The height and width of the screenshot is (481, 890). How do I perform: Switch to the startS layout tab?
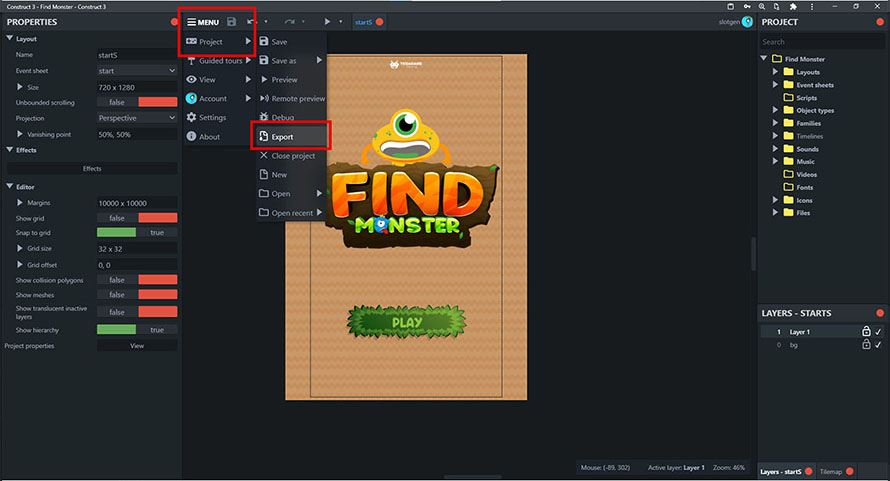coord(363,22)
